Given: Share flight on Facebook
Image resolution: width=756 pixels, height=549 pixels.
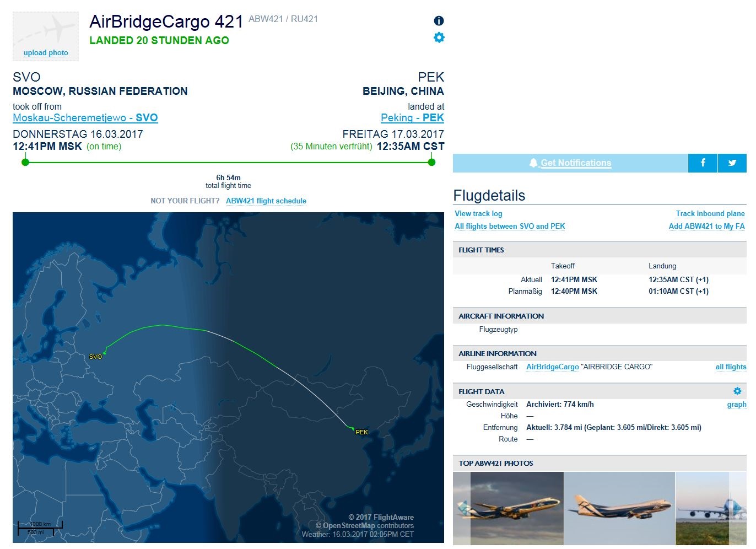Looking at the screenshot, I should (703, 163).
